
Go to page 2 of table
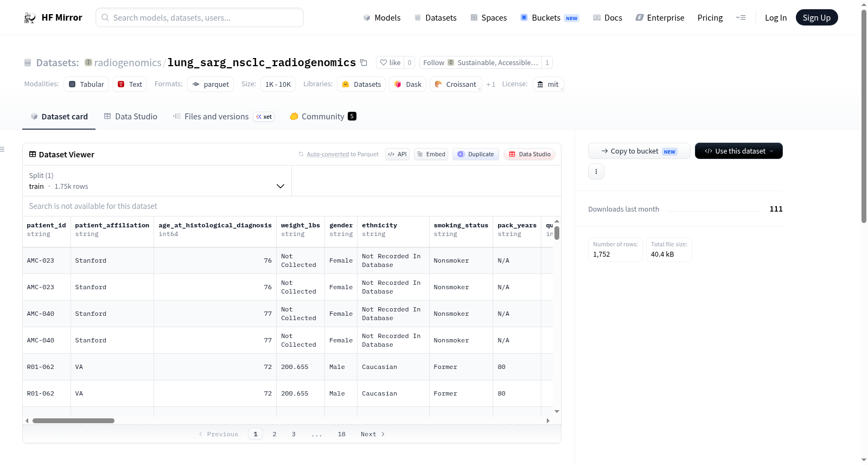275,434
